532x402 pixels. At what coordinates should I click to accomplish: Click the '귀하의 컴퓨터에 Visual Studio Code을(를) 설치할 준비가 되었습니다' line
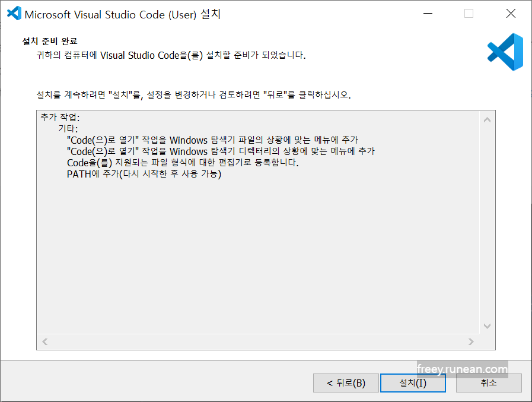click(171, 55)
